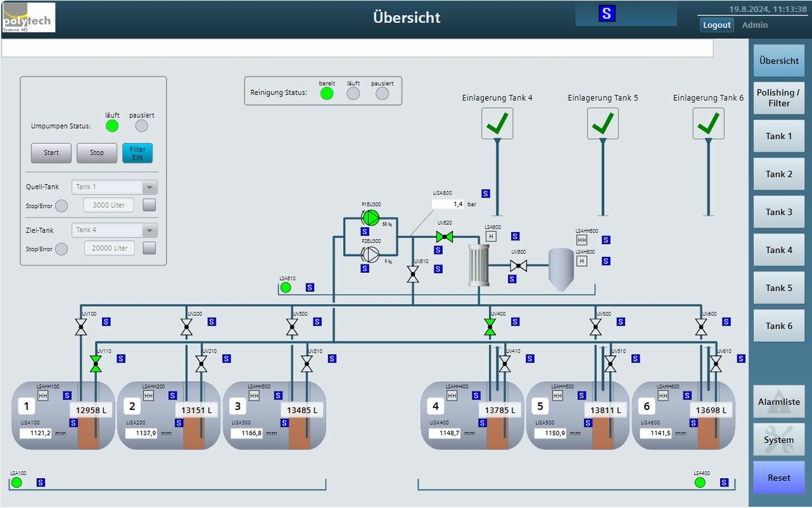Click the blue S icon in header

[x=607, y=13]
